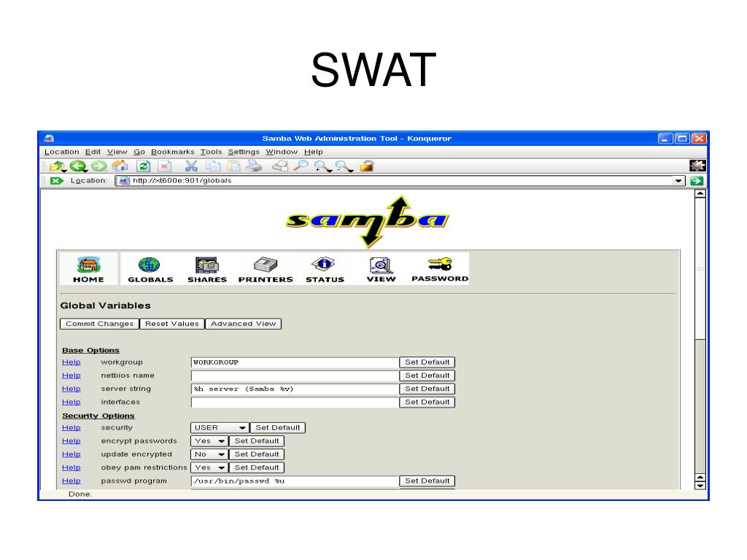
Task: Click the Print printer icon
Action: click(254, 166)
